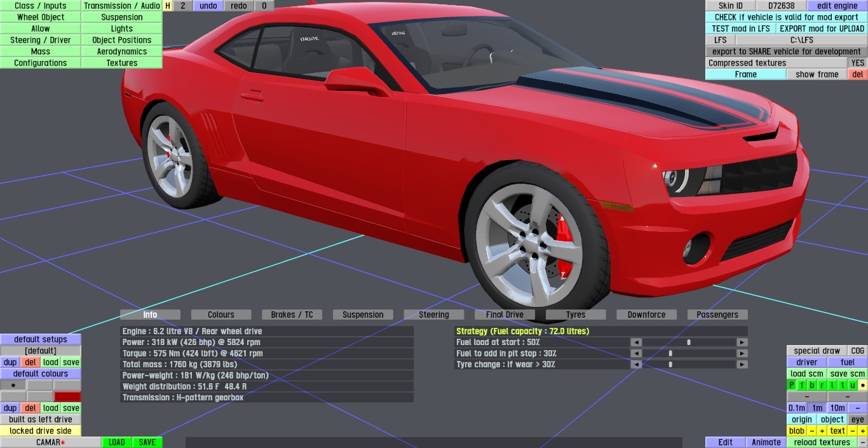The image size is (868, 448).
Task: Toggle the t view button
Action: tap(842, 385)
